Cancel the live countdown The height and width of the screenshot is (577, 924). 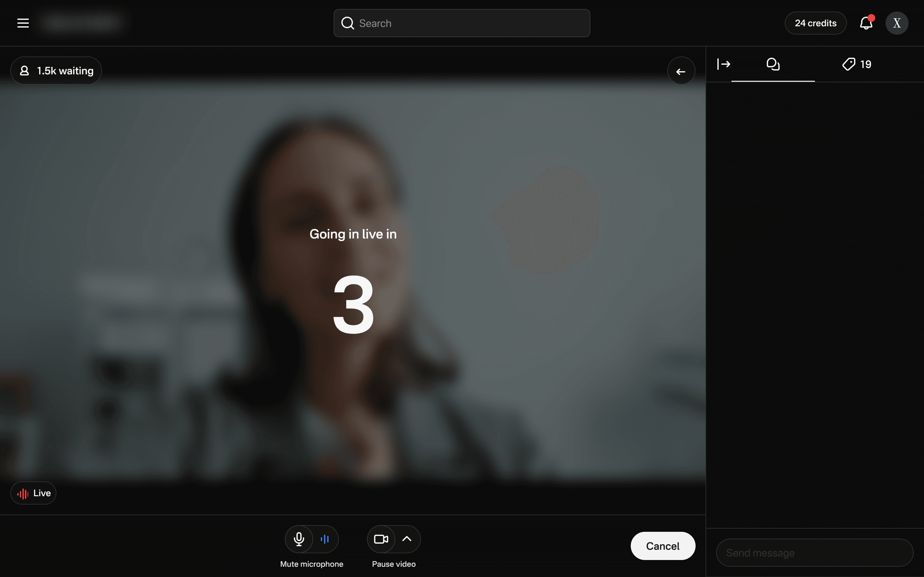click(663, 546)
